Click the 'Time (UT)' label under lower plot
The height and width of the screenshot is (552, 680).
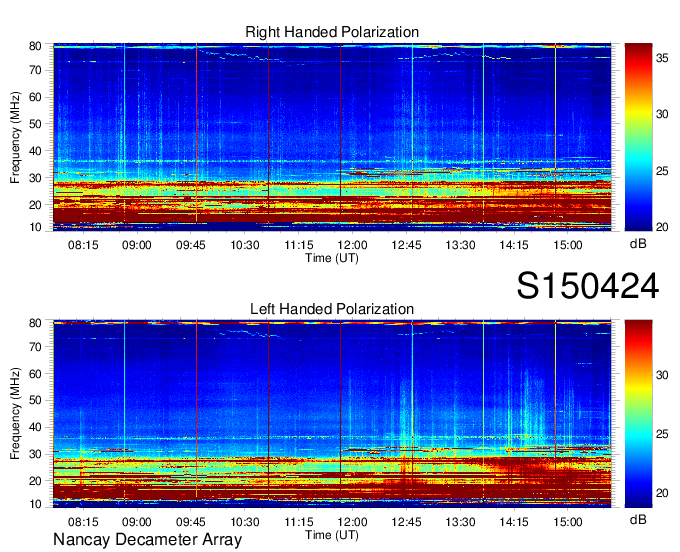332,535
